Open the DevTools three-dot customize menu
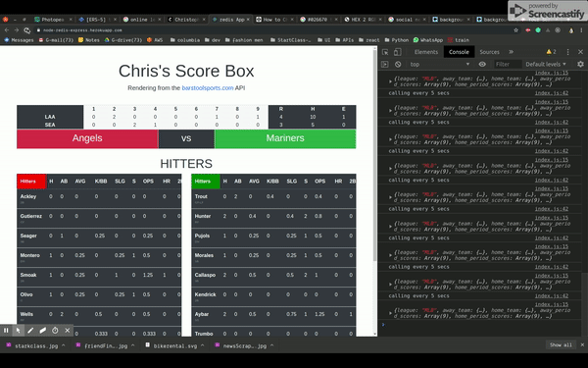The width and height of the screenshot is (588, 368). [567, 52]
